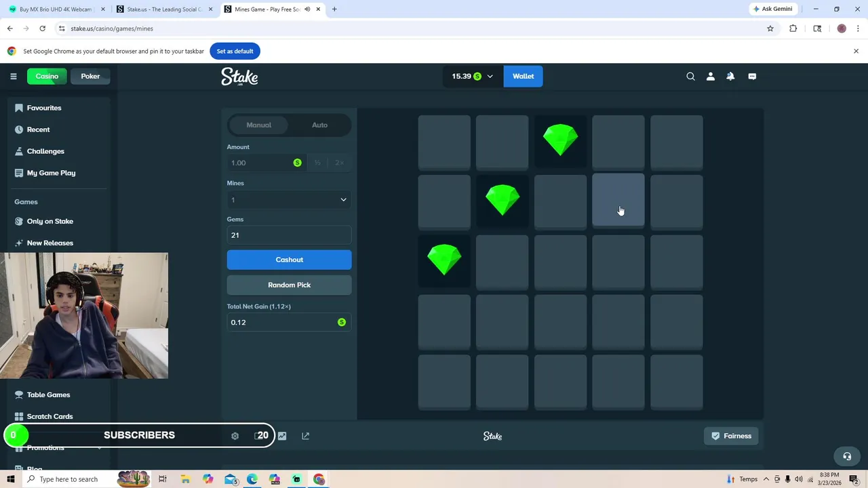The height and width of the screenshot is (488, 868).
Task: Open a new Chrome tab
Action: (x=334, y=9)
